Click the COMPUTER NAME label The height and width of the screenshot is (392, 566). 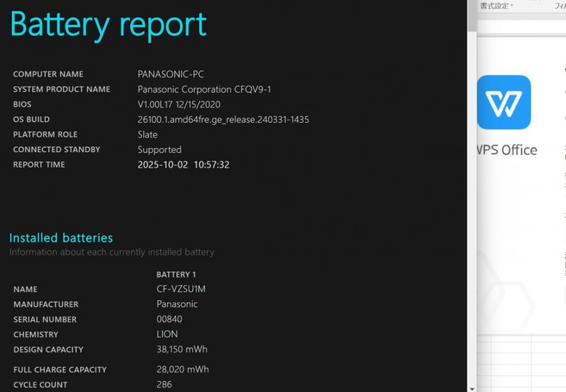(x=48, y=74)
